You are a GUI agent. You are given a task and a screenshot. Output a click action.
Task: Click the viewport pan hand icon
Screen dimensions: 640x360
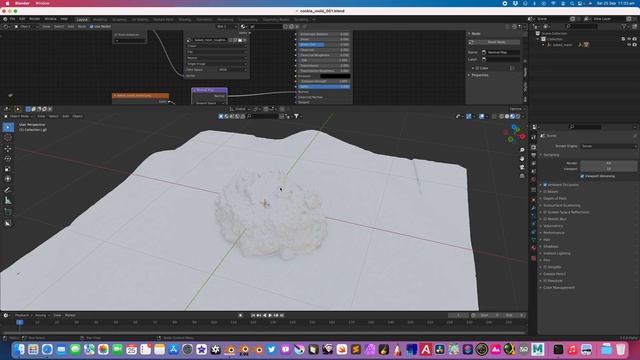tap(522, 159)
